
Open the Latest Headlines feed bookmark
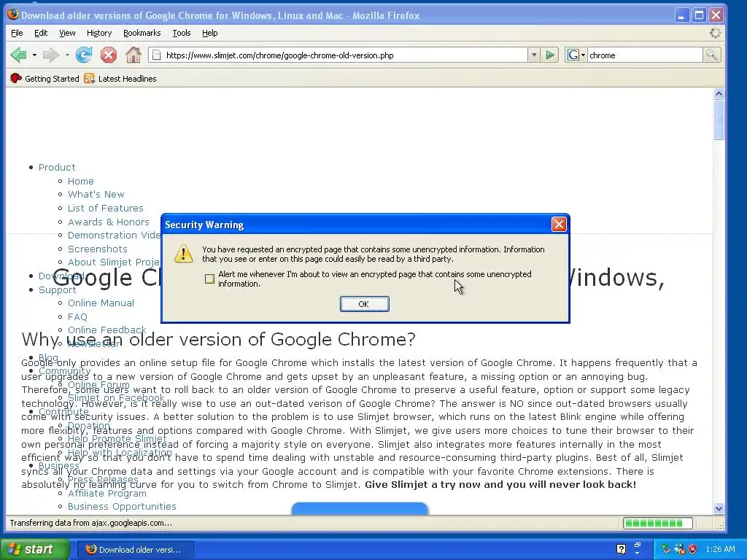[120, 79]
